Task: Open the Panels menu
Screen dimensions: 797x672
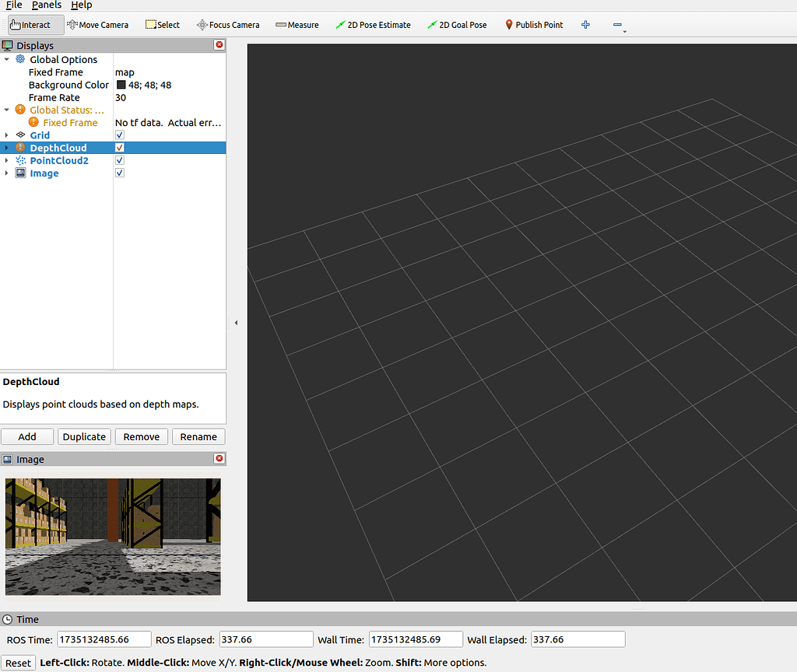Action: click(46, 5)
